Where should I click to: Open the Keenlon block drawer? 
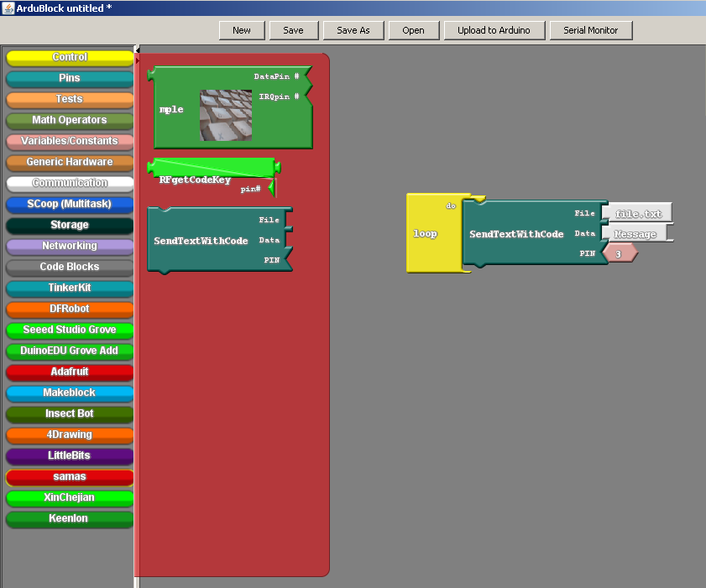click(x=70, y=518)
